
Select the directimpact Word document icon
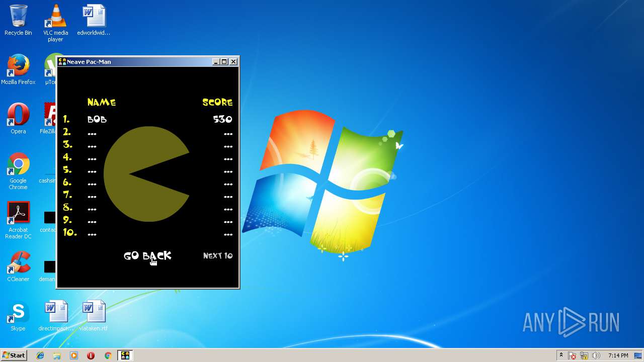pyautogui.click(x=56, y=316)
